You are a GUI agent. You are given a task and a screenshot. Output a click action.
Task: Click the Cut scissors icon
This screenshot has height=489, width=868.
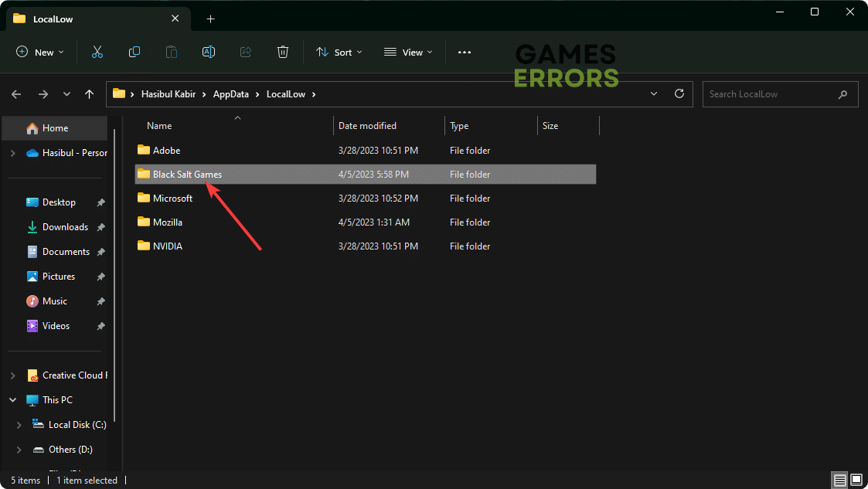tap(97, 52)
